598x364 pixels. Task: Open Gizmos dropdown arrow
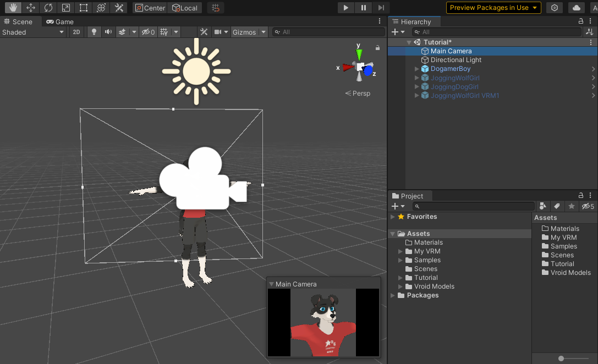click(x=263, y=32)
